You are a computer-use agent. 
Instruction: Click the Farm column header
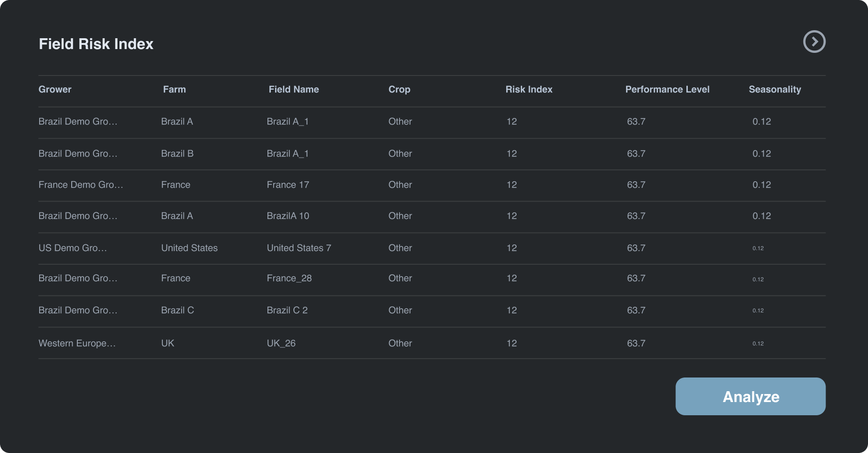pos(174,89)
